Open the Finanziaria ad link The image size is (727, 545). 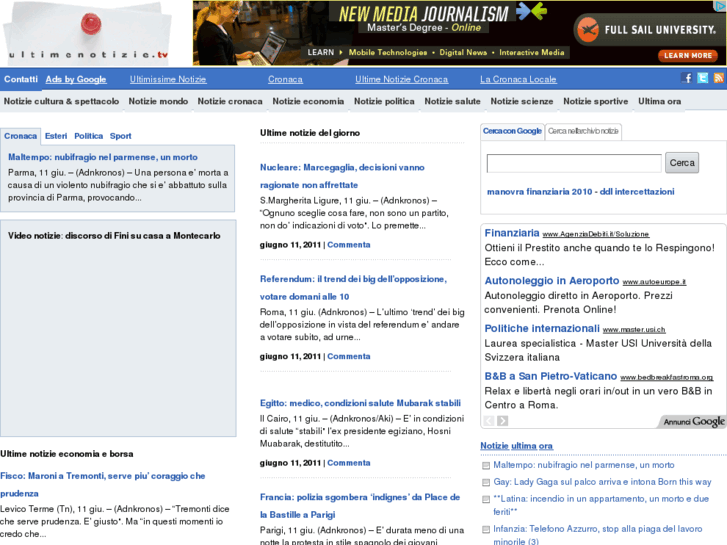[512, 233]
